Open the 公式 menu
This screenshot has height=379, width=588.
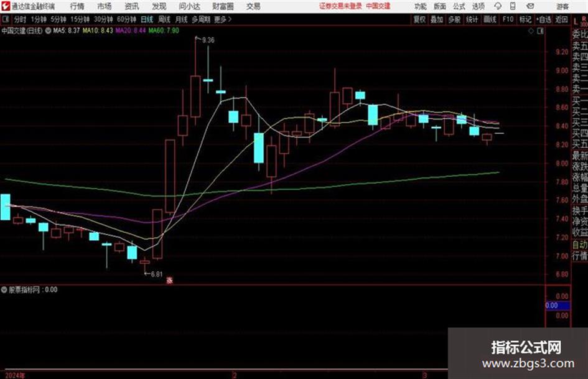pyautogui.click(x=459, y=6)
